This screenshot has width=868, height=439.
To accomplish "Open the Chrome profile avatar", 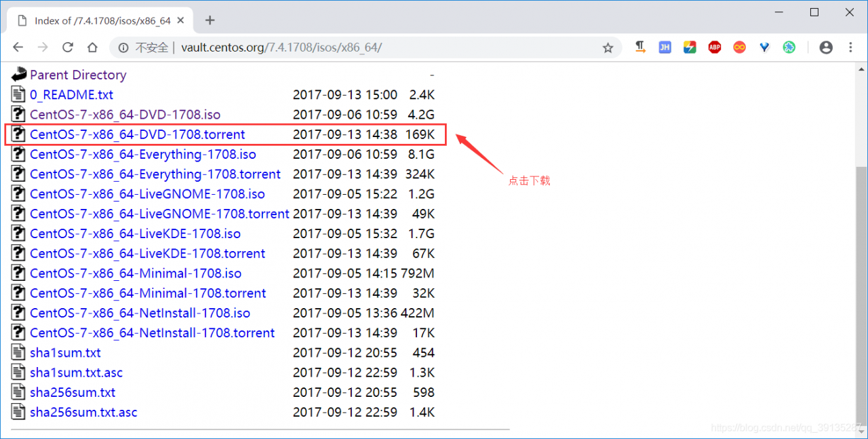I will [x=826, y=47].
